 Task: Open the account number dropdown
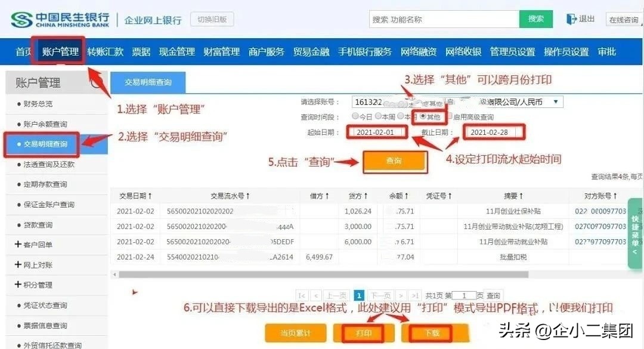[x=457, y=102]
